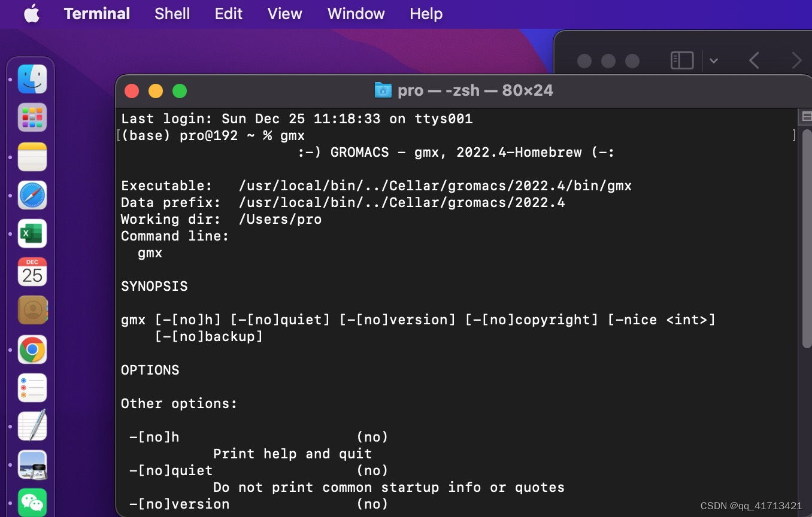Open the Contacts app in Dock
812x517 pixels.
pyautogui.click(x=32, y=310)
